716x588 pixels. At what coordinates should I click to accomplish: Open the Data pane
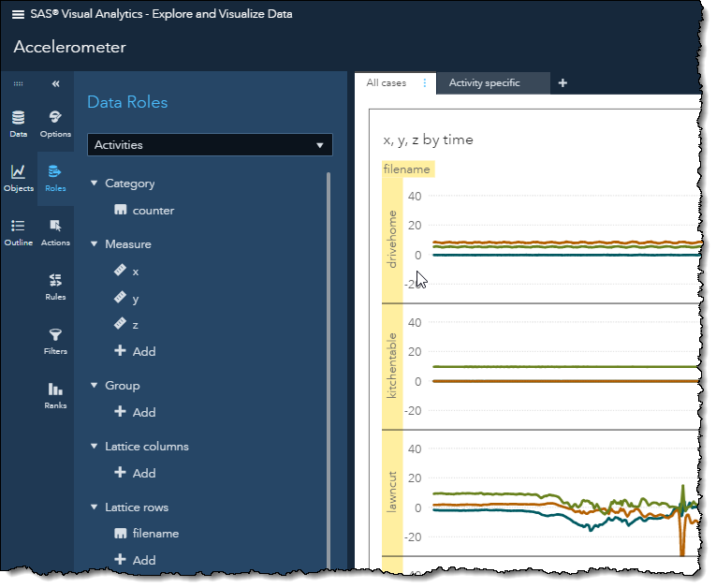click(19, 124)
